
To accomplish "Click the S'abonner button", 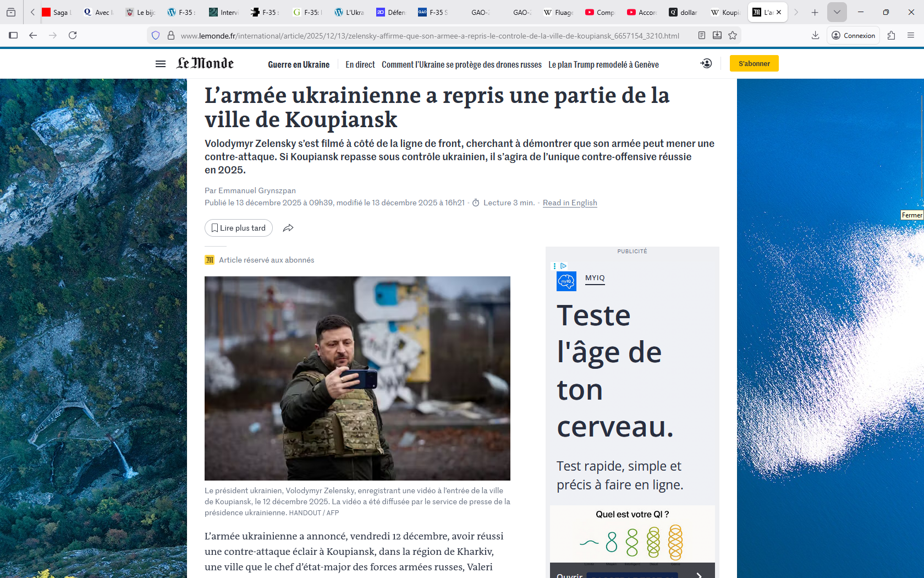I will point(754,63).
